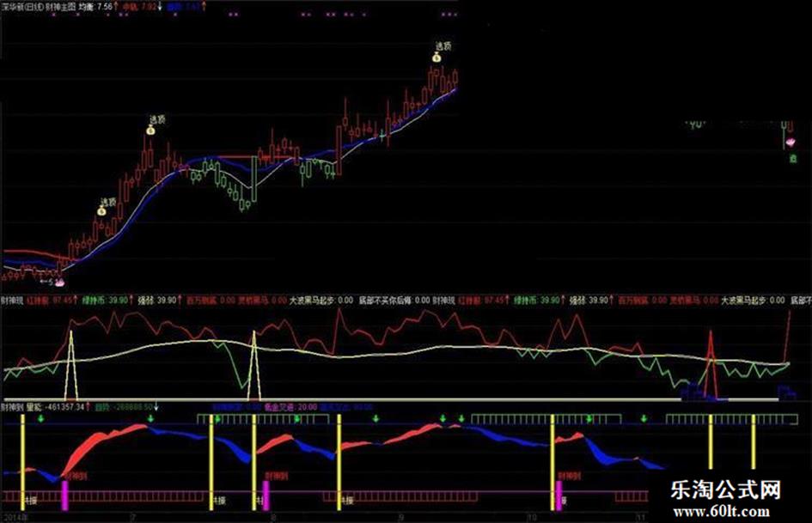This screenshot has height=523, width=812.
Task: Click the pink lotus icon beside the ←5 label
Action: (x=59, y=283)
